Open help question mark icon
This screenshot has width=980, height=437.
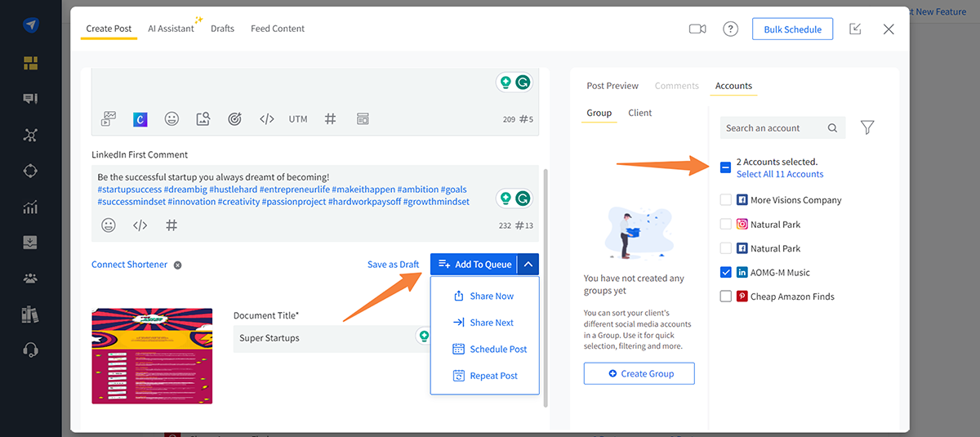click(730, 29)
